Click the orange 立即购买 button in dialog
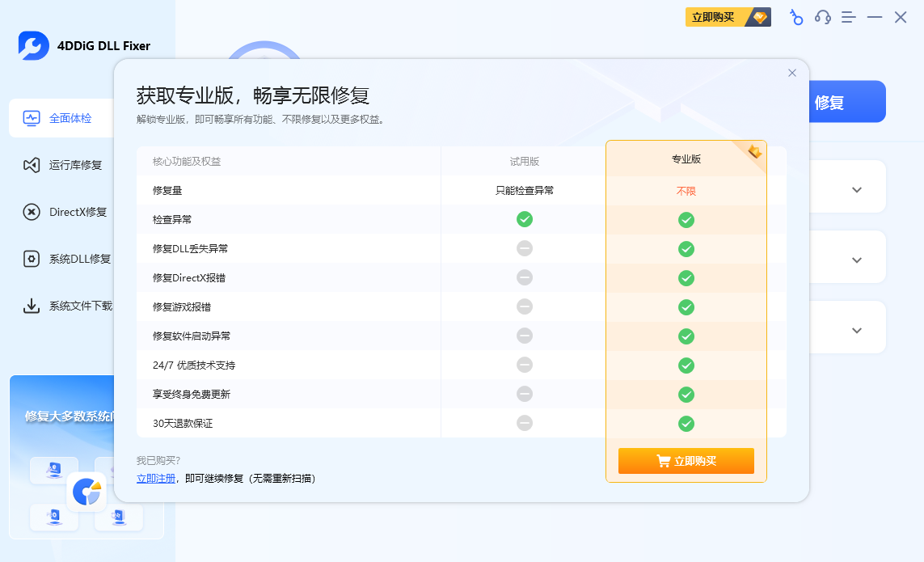 [x=686, y=461]
